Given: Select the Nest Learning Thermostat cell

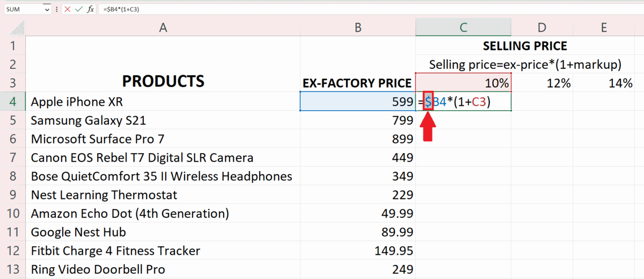Looking at the screenshot, I should 163,195.
